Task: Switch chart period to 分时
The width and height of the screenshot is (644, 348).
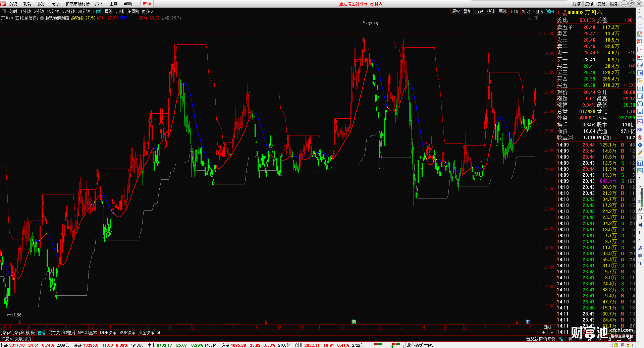Action: click(13, 11)
